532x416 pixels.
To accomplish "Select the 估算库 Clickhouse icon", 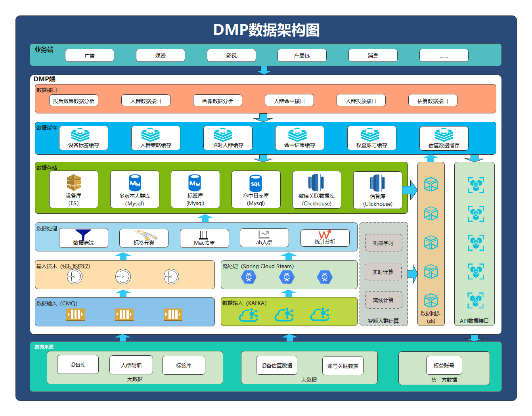I will (x=377, y=183).
